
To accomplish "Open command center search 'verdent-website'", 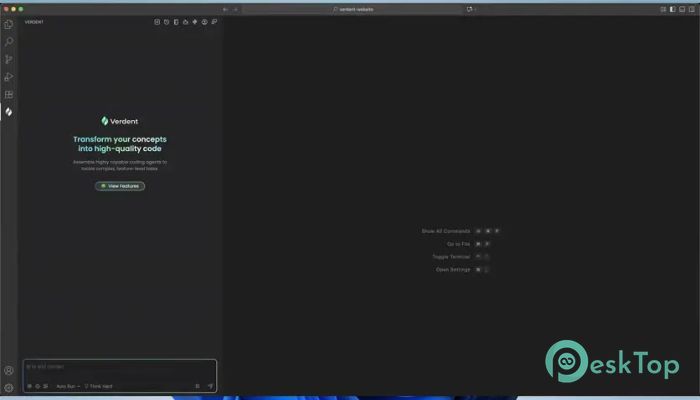I will click(353, 9).
